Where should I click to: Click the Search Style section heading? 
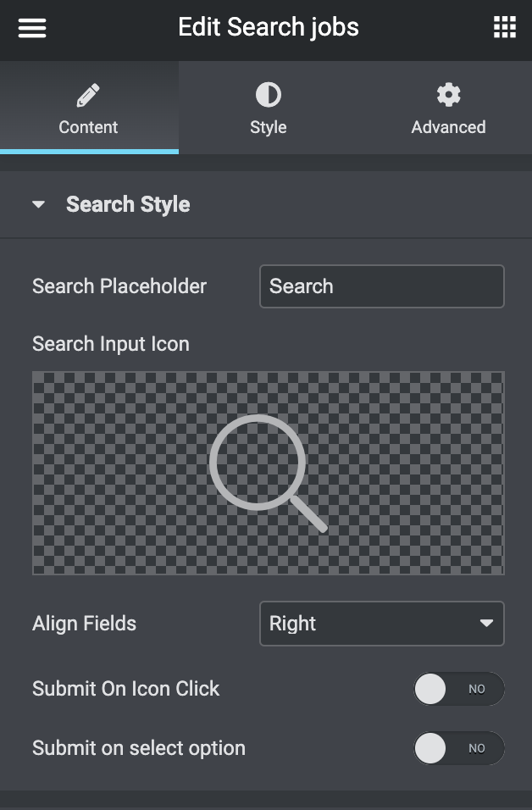128,204
